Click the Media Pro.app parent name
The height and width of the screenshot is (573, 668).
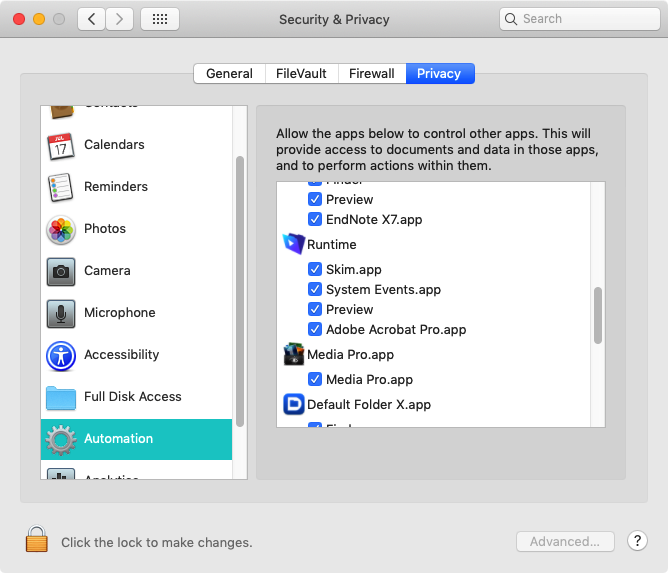tap(350, 354)
